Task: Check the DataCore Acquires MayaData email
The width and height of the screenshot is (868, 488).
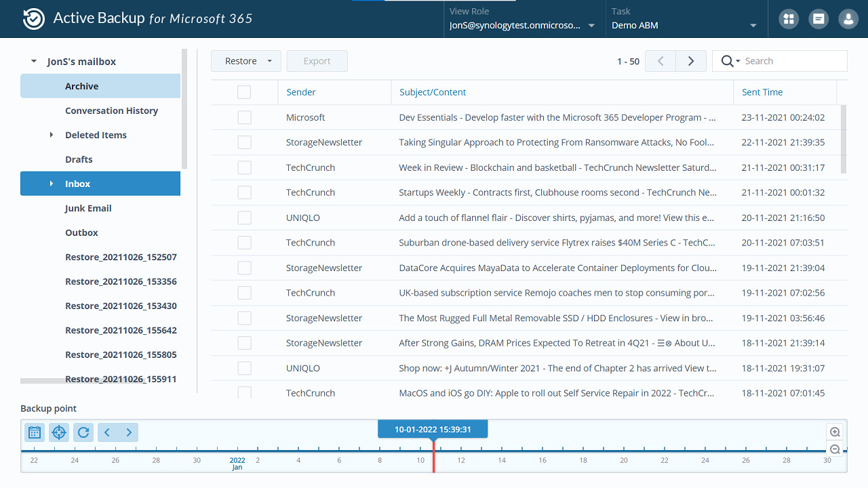Action: [x=244, y=268]
